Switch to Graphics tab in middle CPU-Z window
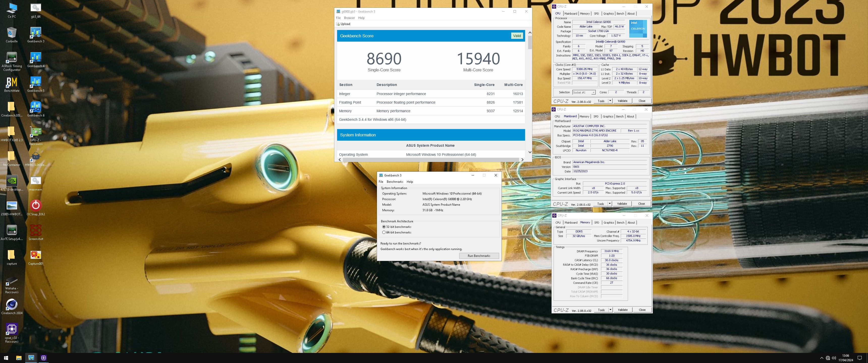 point(608,116)
